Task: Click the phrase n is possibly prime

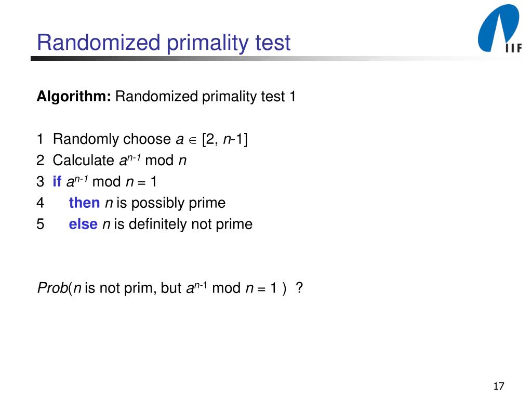Action: tap(165, 204)
